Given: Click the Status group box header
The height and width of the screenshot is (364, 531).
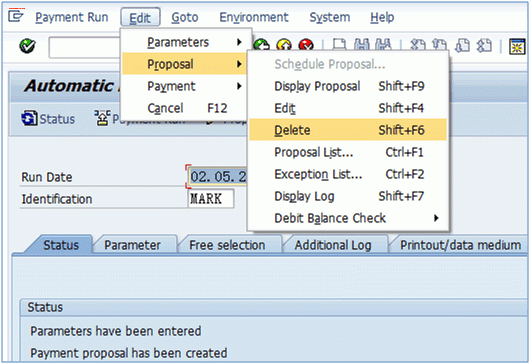Looking at the screenshot, I should click(x=274, y=307).
